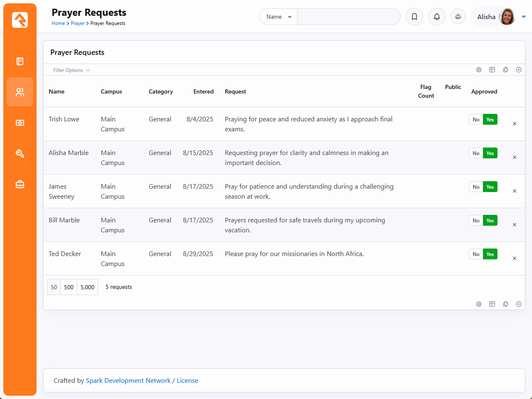Add a new prayer request from the top grid toolbar
Screen dimensions: 532x399
(519, 70)
